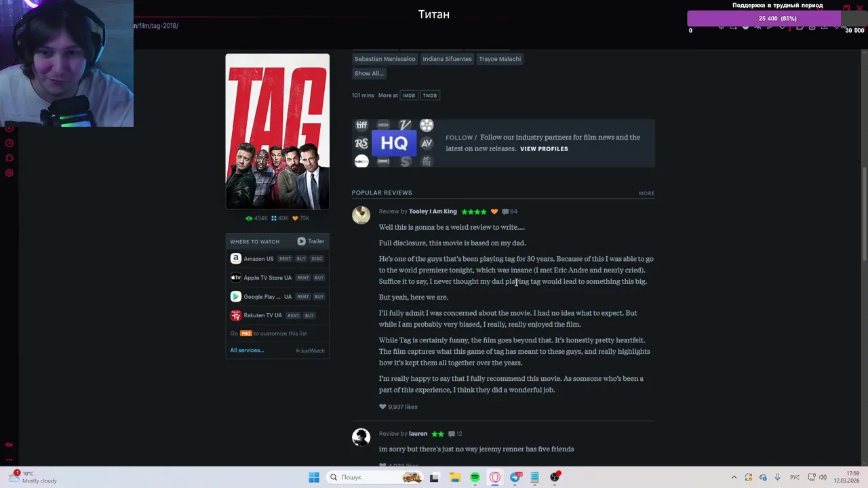Like Tooley's review with heart icon
This screenshot has width=868, height=488.
pos(382,407)
